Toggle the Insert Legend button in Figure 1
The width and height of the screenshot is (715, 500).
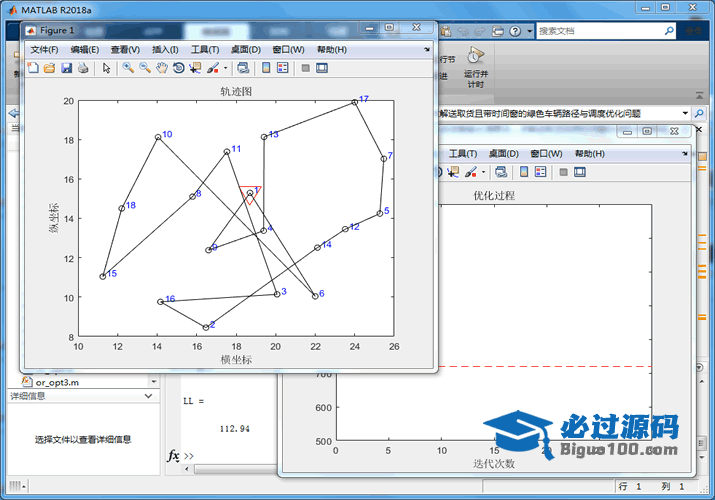[x=283, y=68]
